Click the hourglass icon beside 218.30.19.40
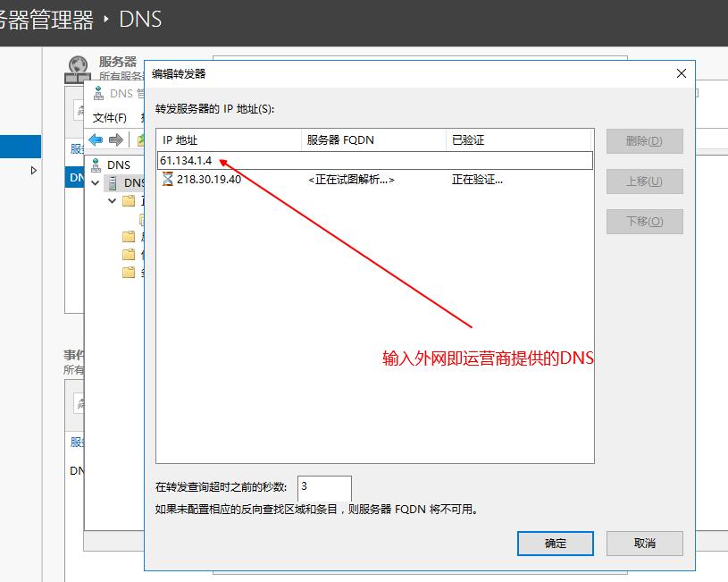The width and height of the screenshot is (728, 582). point(166,181)
